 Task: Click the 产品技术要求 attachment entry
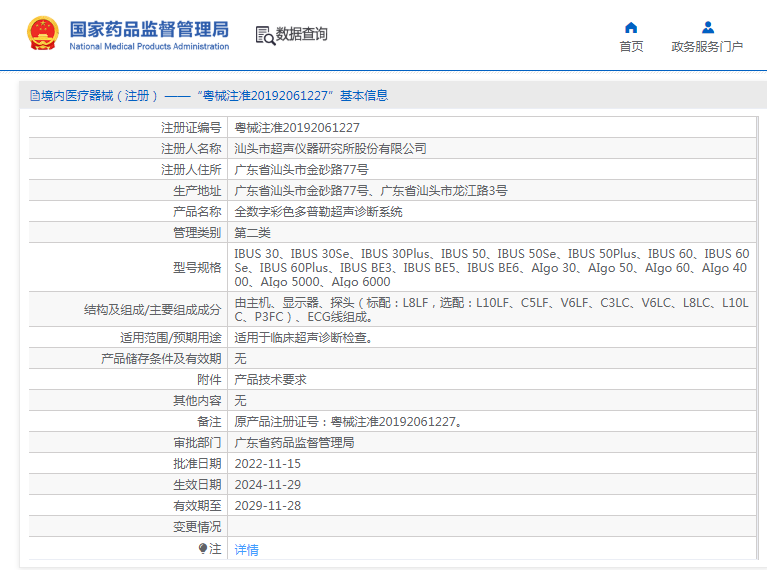(x=270, y=380)
